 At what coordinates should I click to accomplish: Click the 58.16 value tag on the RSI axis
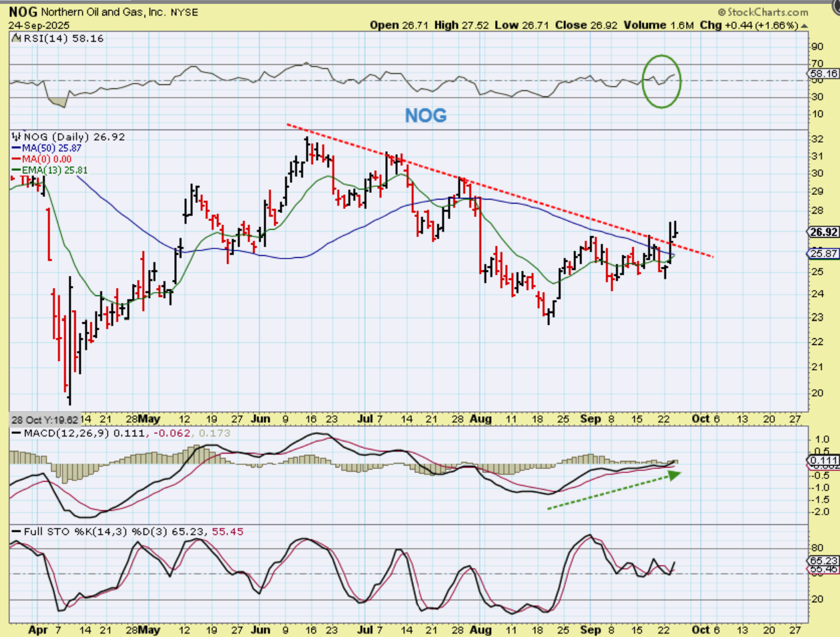tap(823, 74)
